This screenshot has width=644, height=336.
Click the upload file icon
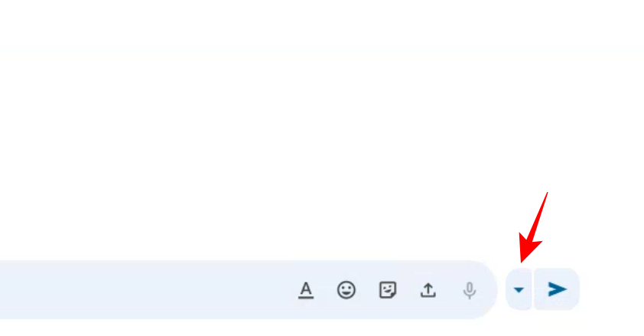428,290
